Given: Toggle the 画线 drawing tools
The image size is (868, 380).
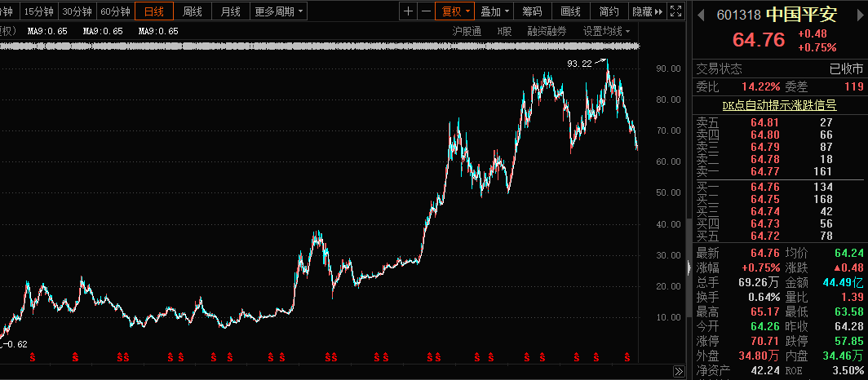Looking at the screenshot, I should coord(571,11).
